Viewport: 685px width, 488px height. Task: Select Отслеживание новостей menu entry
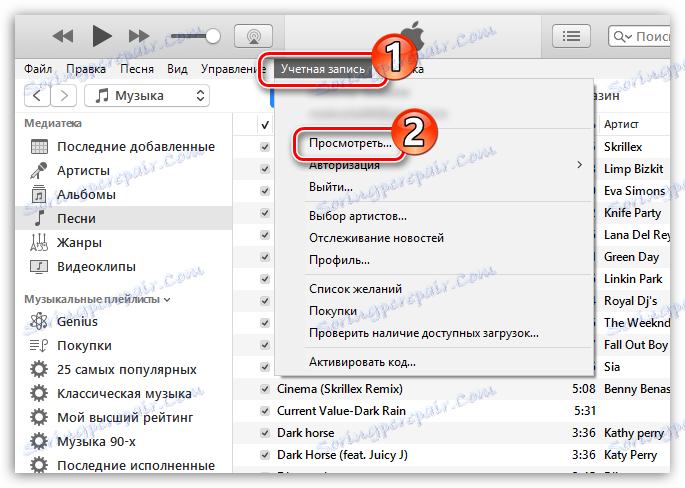click(x=377, y=238)
